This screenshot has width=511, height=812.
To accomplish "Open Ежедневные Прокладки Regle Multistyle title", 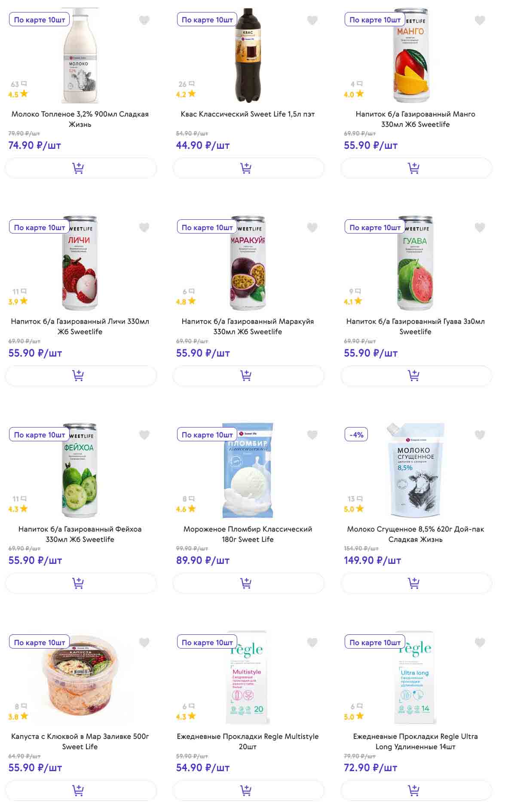I will click(x=248, y=741).
